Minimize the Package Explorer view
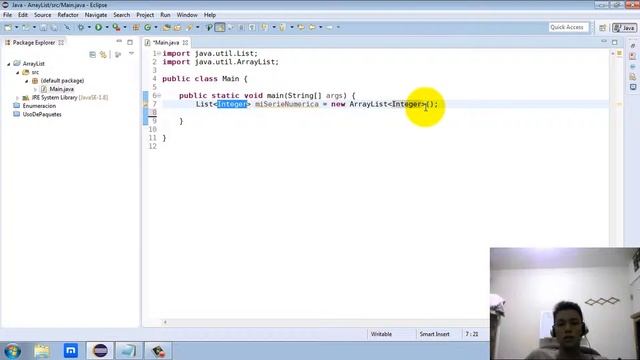The height and width of the screenshot is (360, 640). click(119, 42)
